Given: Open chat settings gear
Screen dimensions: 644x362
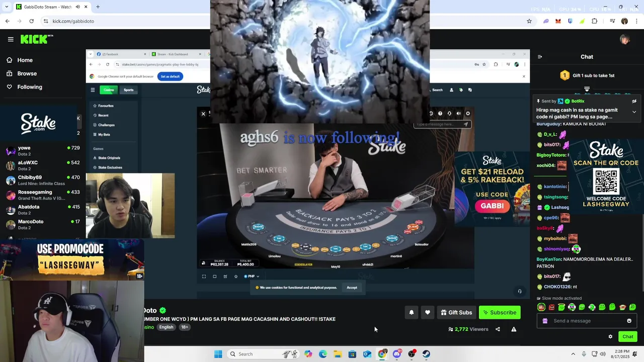Looking at the screenshot, I should point(610,337).
